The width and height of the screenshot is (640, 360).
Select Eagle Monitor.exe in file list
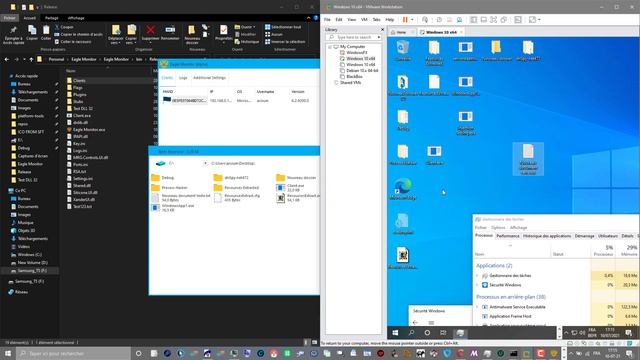(86, 129)
